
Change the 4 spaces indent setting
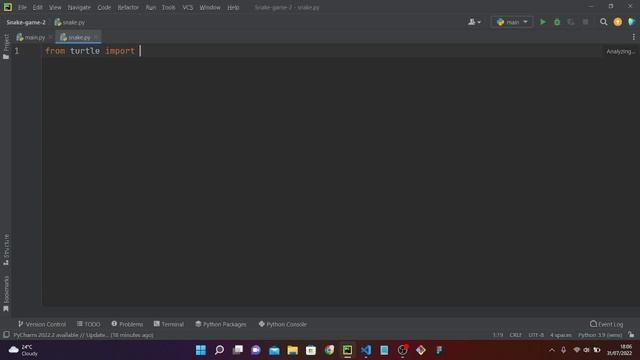(561, 335)
